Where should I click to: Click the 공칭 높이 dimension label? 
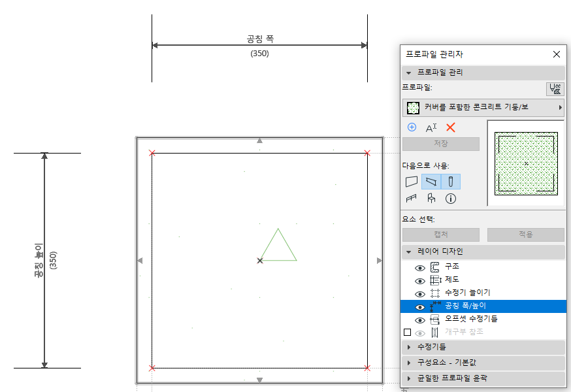[39, 261]
